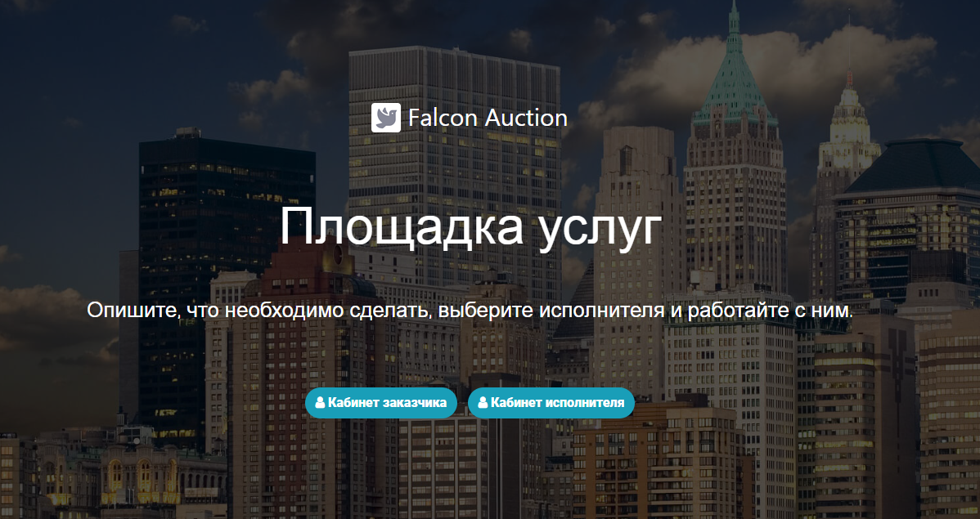Select the word Falcon in the brand title
Viewport: 980px width, 519px height.
(x=443, y=118)
